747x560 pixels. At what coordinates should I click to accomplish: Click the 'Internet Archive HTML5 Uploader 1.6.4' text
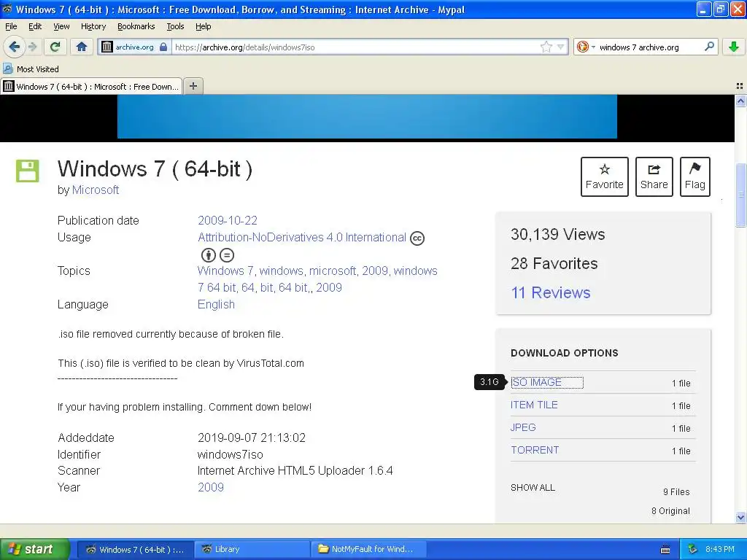point(295,470)
